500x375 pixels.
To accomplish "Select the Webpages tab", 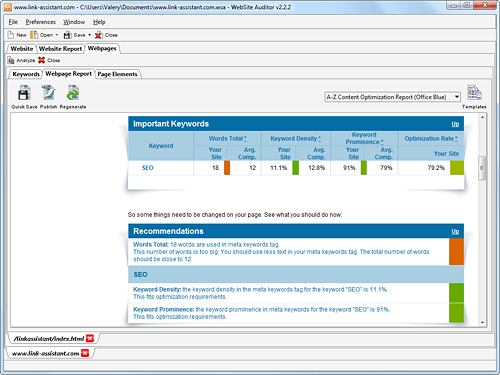I will pyautogui.click(x=102, y=48).
